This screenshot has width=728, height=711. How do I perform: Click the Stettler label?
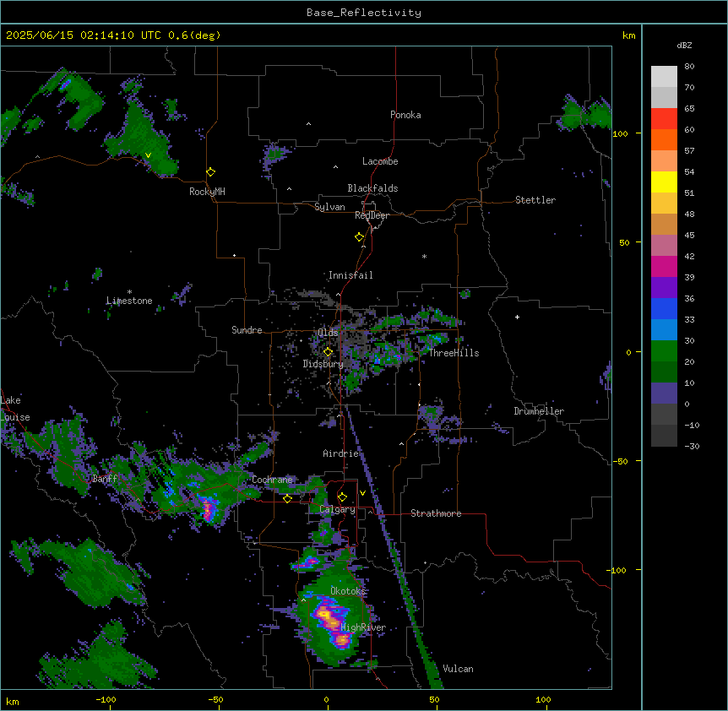[535, 200]
